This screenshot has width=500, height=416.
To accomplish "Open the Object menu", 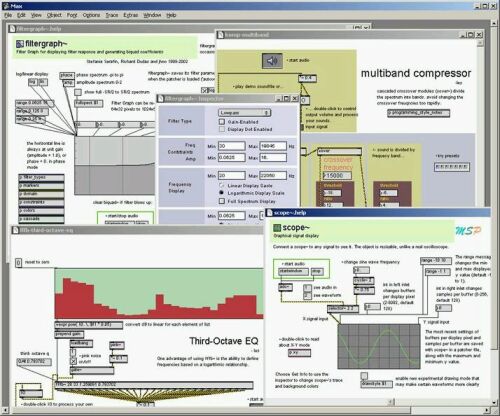I will [x=54, y=15].
